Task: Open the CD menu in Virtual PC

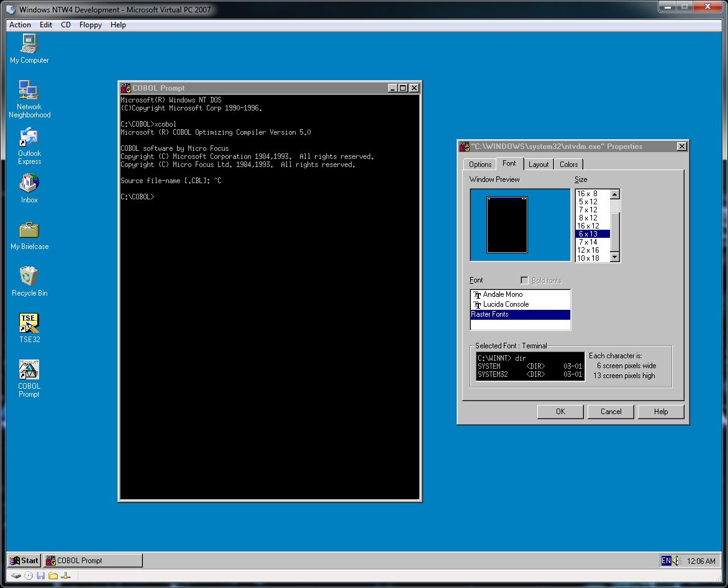Action: [x=65, y=25]
